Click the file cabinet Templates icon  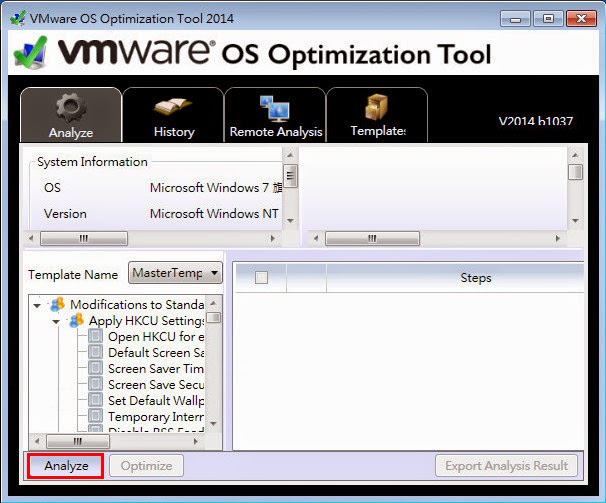(x=376, y=107)
